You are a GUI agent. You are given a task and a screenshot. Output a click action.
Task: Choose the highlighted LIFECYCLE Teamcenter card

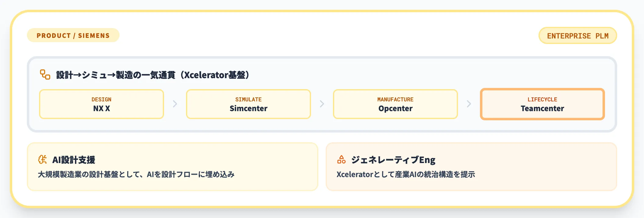pyautogui.click(x=542, y=104)
